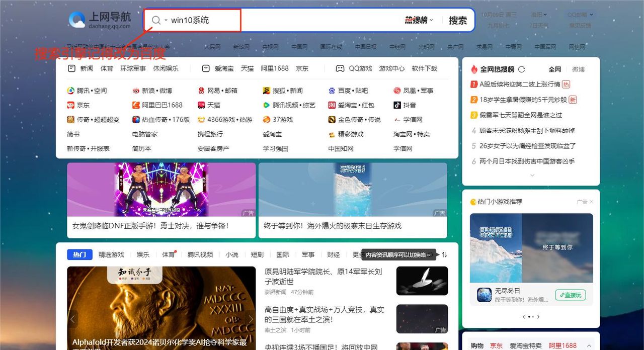Open the 极寒末日生存游戏 ad thumbnail
The width and height of the screenshot is (644, 350).
click(x=353, y=190)
